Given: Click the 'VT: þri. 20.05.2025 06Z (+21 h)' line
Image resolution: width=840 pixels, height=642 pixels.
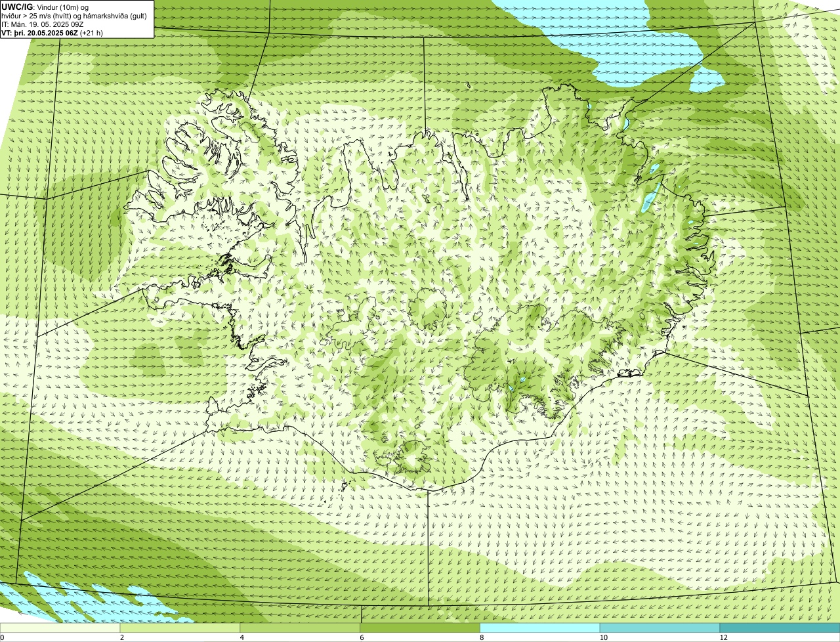Looking at the screenshot, I should pyautogui.click(x=52, y=33).
